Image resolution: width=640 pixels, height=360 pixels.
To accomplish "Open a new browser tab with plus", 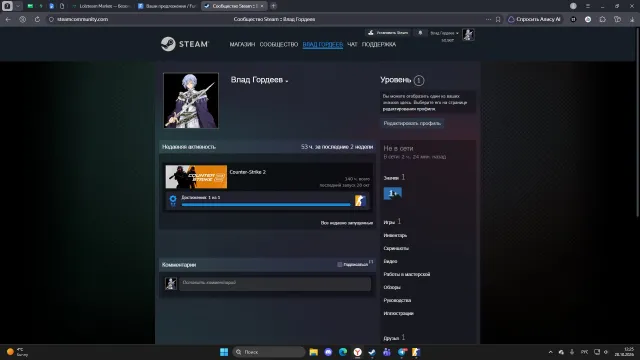I will 273,6.
